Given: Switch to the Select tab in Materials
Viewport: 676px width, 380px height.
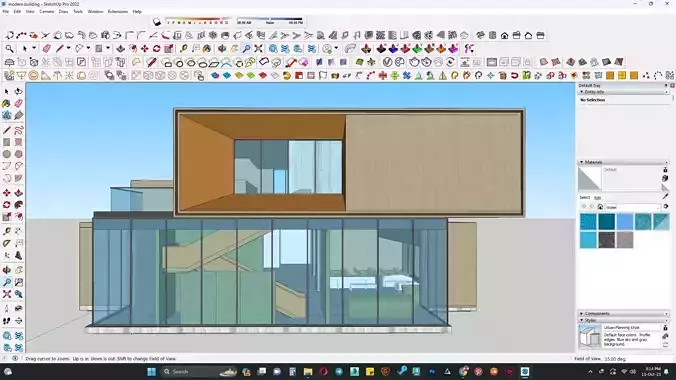Looking at the screenshot, I should [585, 198].
